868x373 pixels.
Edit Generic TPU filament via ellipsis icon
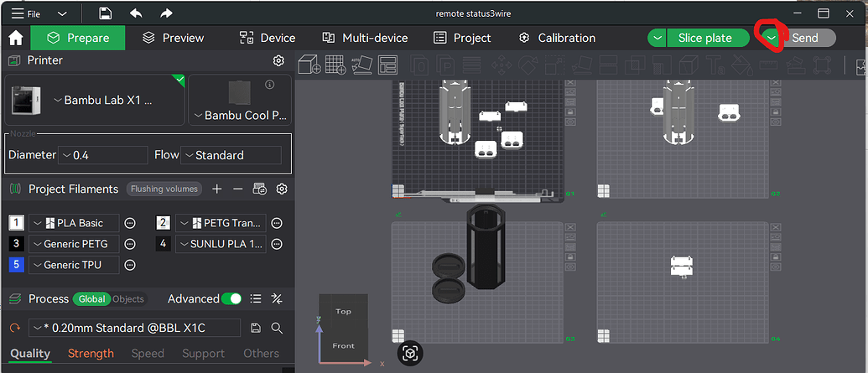click(x=130, y=265)
